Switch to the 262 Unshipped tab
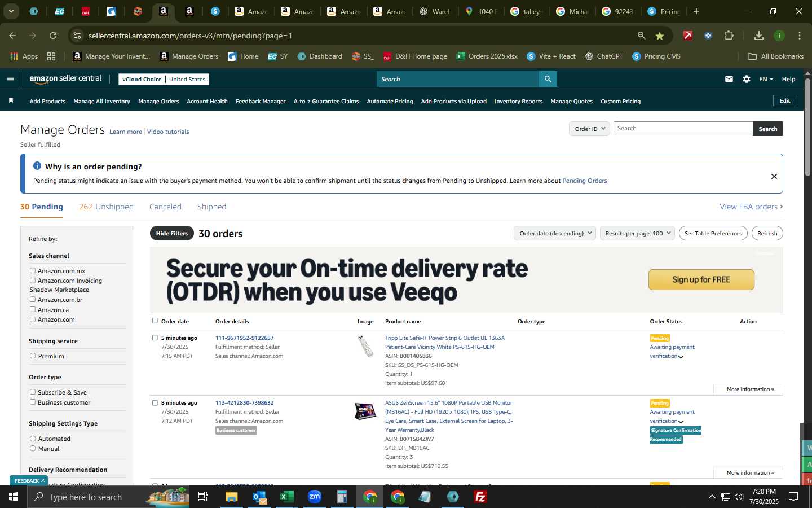Image resolution: width=812 pixels, height=508 pixels. pos(106,207)
